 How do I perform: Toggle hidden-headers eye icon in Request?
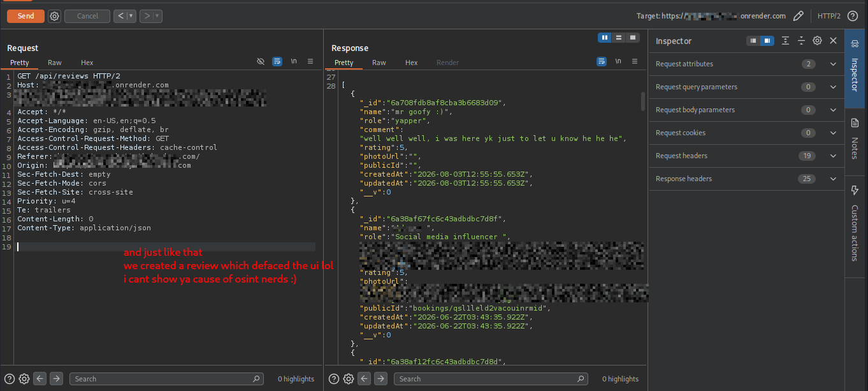pos(261,61)
